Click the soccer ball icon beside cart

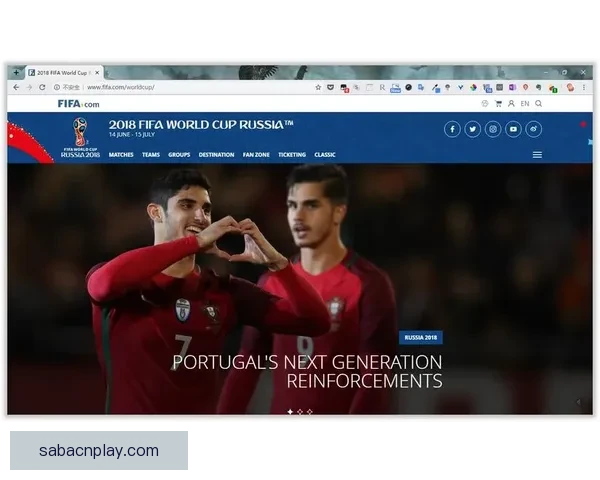[x=485, y=103]
